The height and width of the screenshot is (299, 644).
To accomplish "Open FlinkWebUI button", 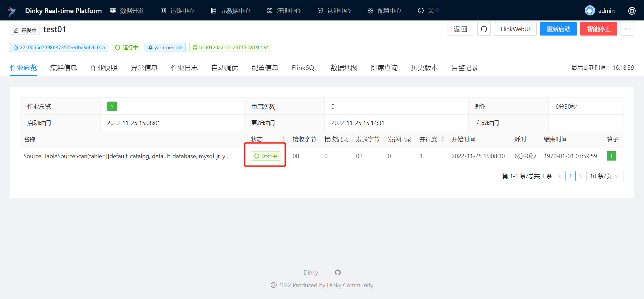I will (515, 29).
